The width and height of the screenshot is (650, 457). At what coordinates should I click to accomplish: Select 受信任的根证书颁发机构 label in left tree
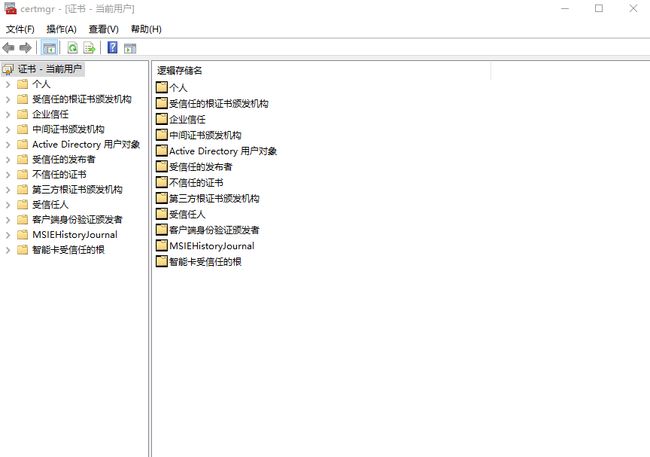(82, 99)
